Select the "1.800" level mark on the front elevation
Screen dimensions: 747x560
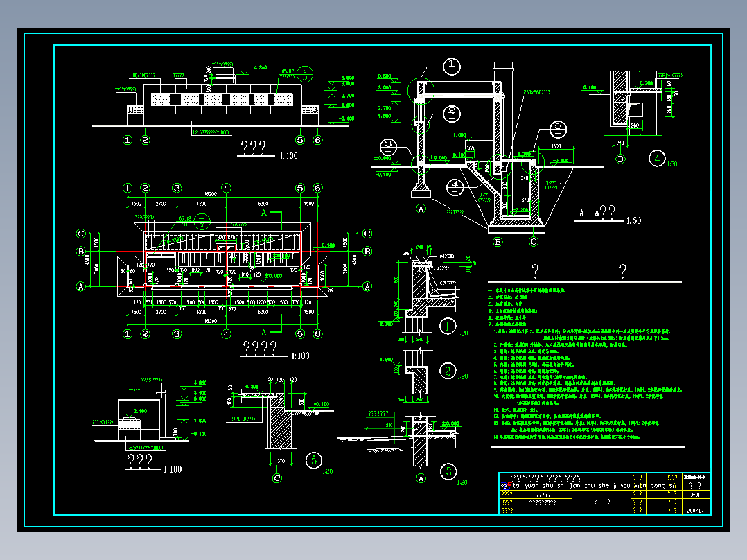(347, 106)
